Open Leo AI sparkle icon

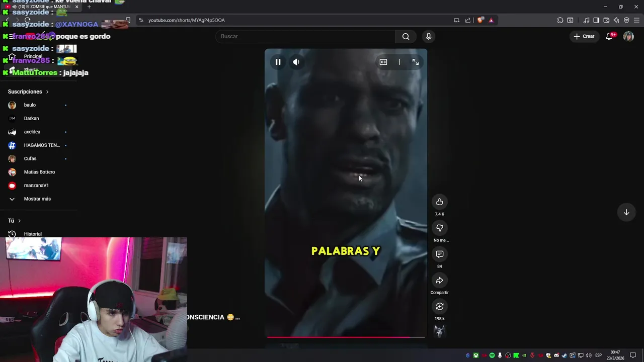[x=616, y=20]
